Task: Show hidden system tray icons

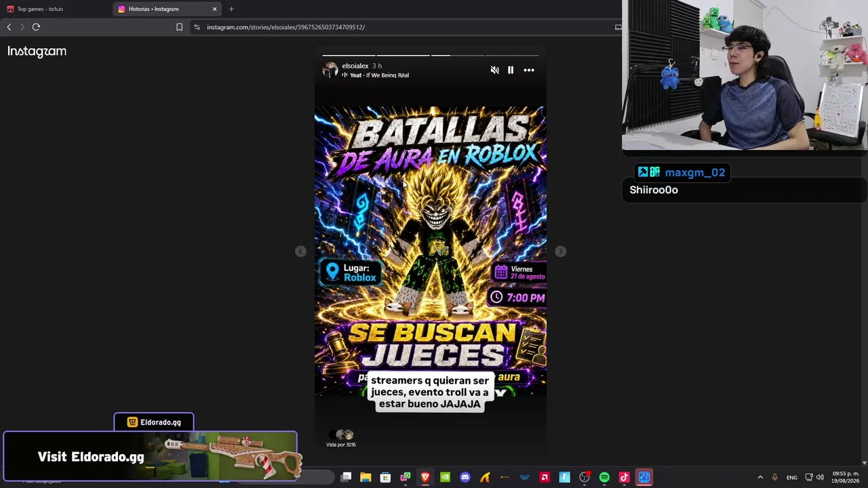Action: click(x=760, y=477)
